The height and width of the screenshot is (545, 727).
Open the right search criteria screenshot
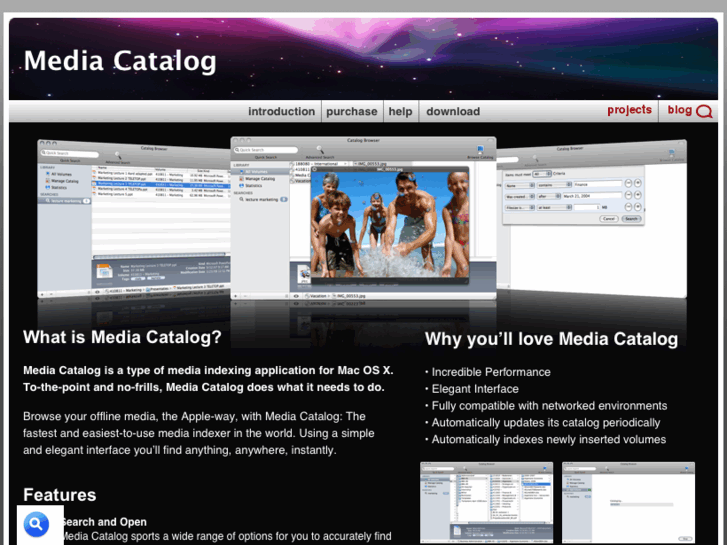tap(592, 218)
